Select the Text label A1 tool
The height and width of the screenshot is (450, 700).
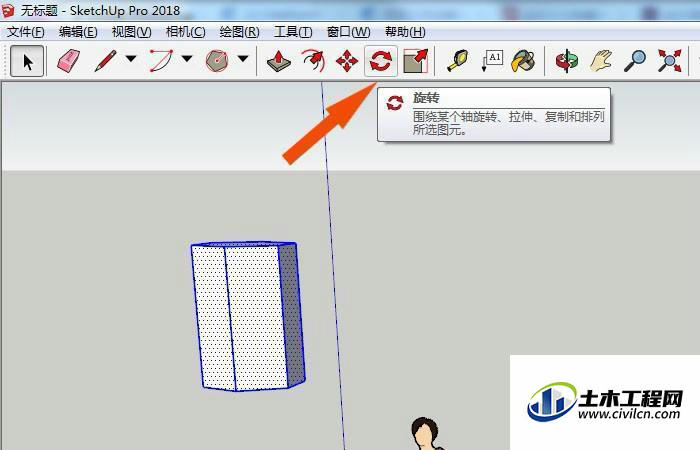coord(492,61)
